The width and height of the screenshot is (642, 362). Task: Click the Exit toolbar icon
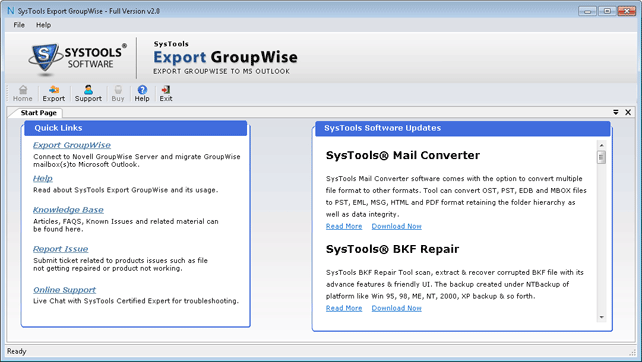(x=166, y=93)
